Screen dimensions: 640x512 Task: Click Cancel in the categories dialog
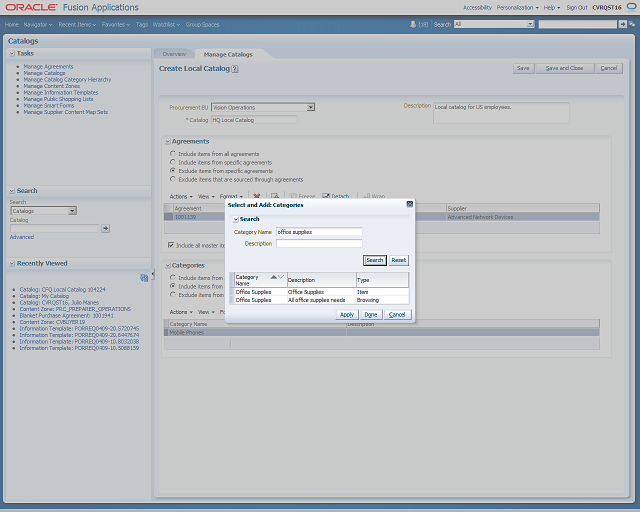(x=397, y=314)
